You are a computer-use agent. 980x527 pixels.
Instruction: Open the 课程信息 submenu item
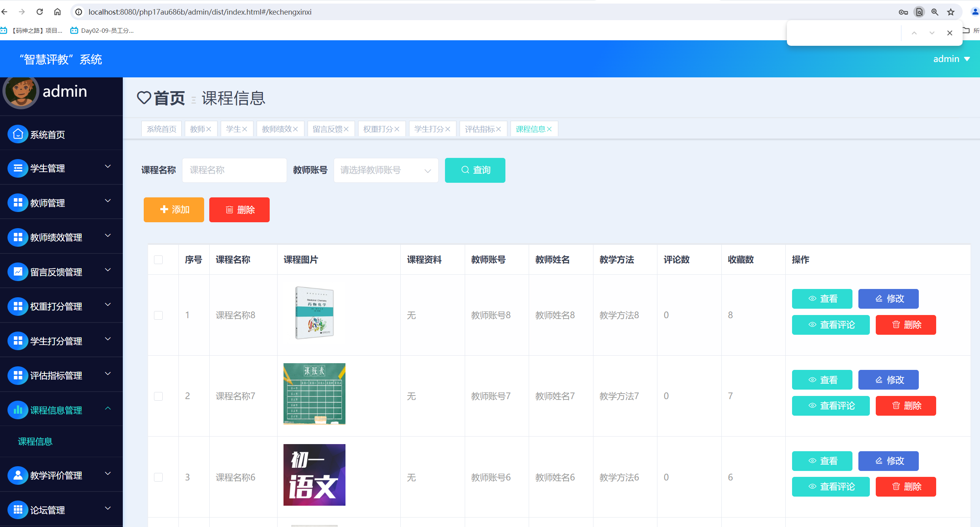click(35, 441)
